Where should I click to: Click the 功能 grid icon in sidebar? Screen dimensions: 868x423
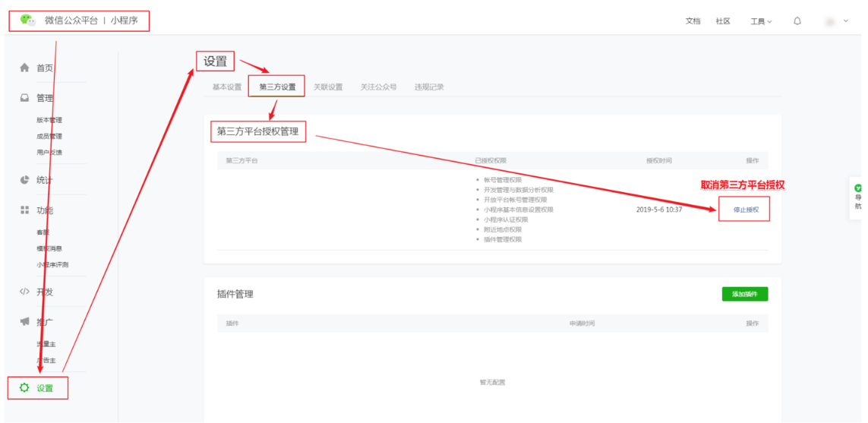point(24,210)
